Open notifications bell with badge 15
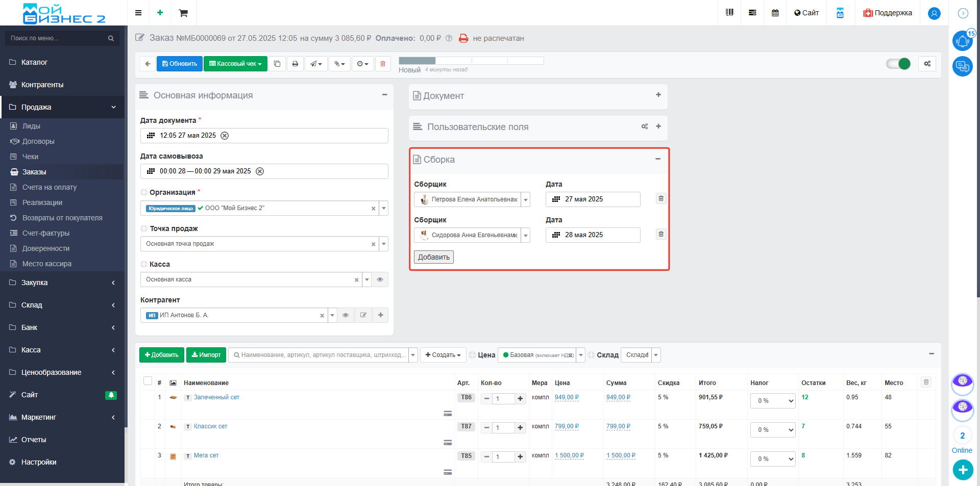Screen dimensions: 980x486 [x=963, y=41]
